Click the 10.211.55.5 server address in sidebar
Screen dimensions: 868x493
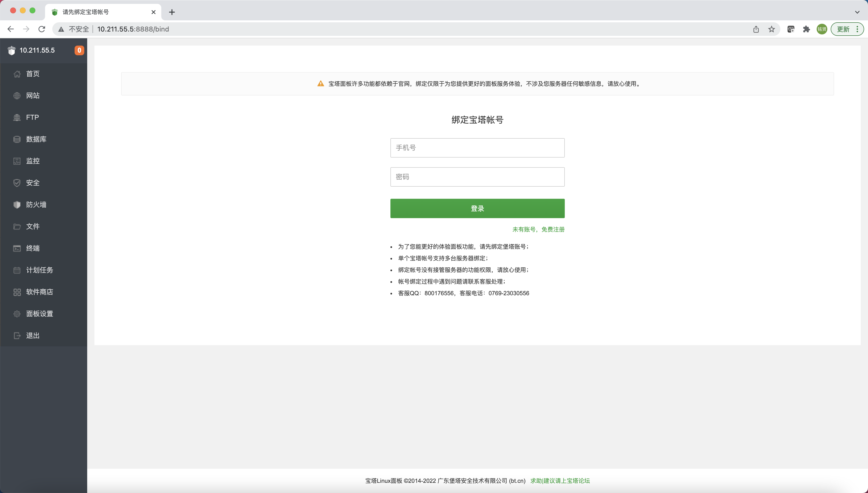click(37, 50)
